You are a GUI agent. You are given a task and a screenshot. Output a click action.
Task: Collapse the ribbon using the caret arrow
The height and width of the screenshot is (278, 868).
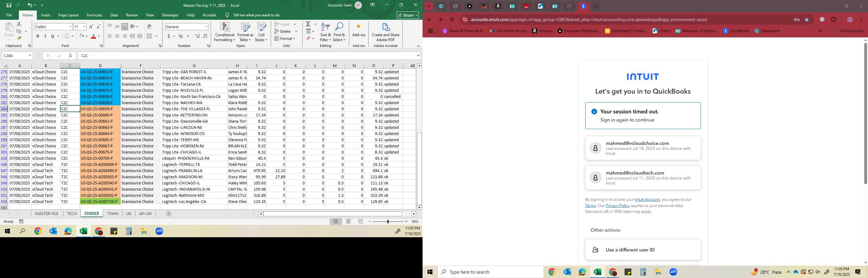coord(418,46)
